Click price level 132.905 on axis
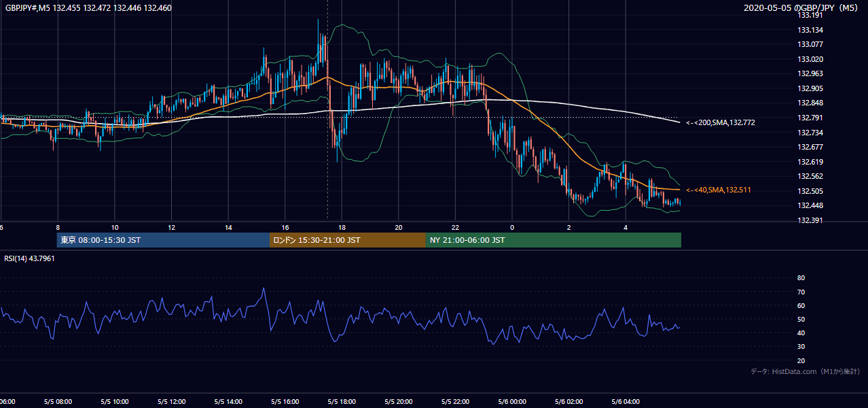 [810, 88]
